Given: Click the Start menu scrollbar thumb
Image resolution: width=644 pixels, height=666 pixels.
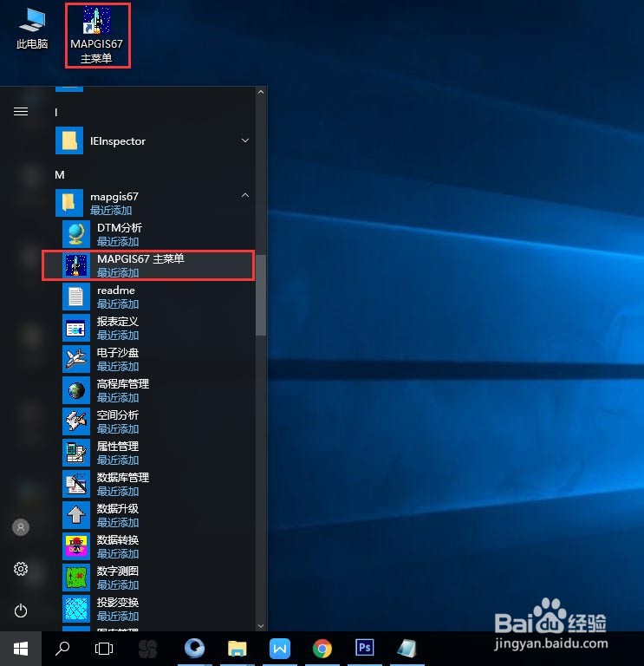Looking at the screenshot, I should (x=261, y=295).
